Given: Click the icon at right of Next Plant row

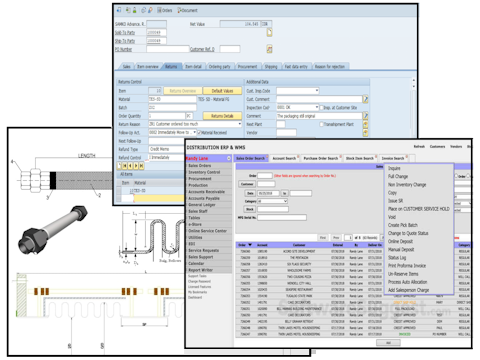Looking at the screenshot, I should (x=365, y=124).
